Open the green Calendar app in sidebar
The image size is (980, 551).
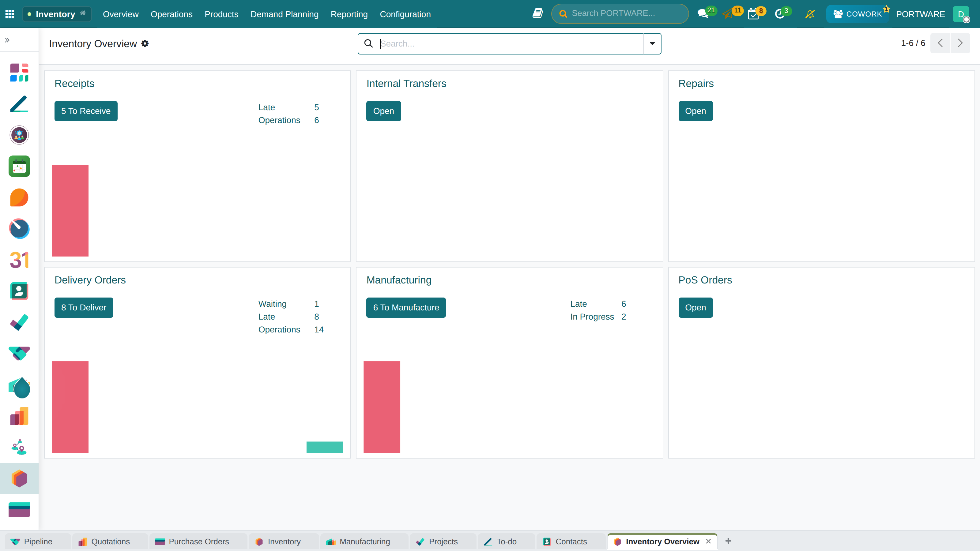coord(19,166)
